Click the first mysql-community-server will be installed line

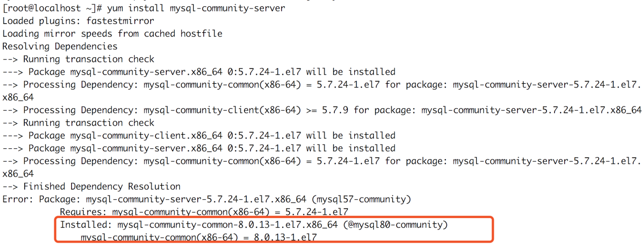click(199, 72)
